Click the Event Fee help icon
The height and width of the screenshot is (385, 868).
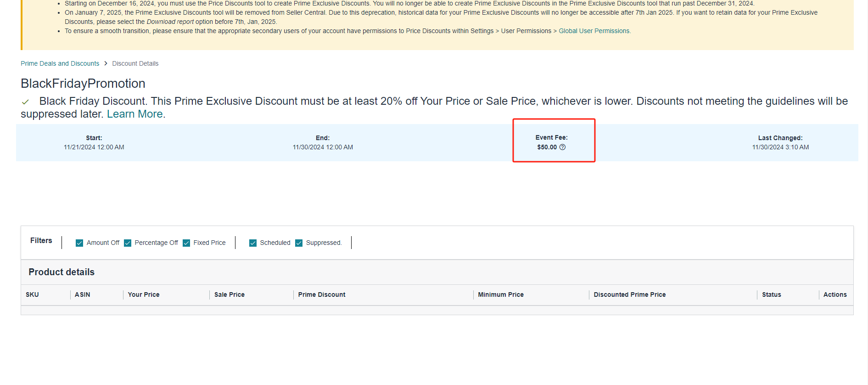[x=562, y=147]
